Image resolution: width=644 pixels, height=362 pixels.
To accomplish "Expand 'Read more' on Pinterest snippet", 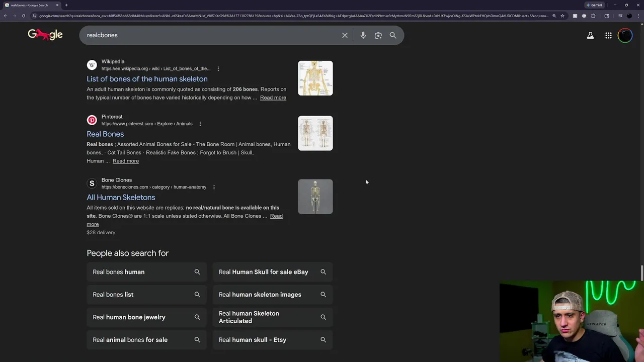I will click(x=126, y=161).
